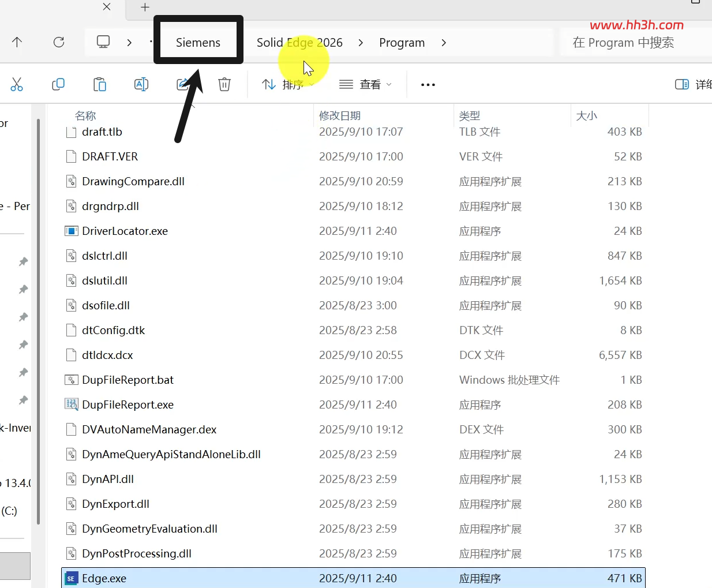The width and height of the screenshot is (712, 588).
Task: Click the Paste clipboard icon
Action: click(x=100, y=85)
